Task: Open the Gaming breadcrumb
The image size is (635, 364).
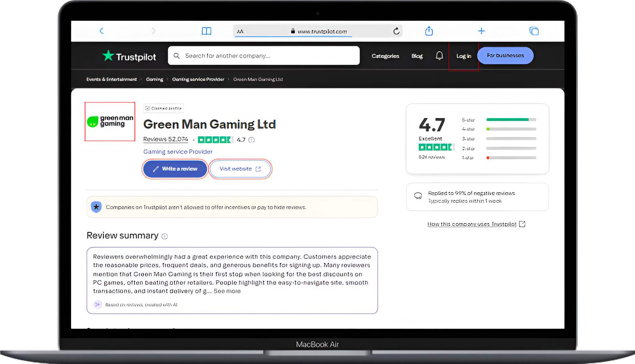Action: [x=155, y=79]
